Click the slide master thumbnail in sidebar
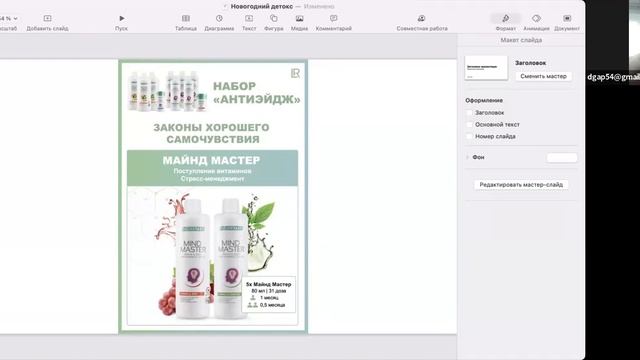Viewport: 640px width, 360px height. (486, 68)
